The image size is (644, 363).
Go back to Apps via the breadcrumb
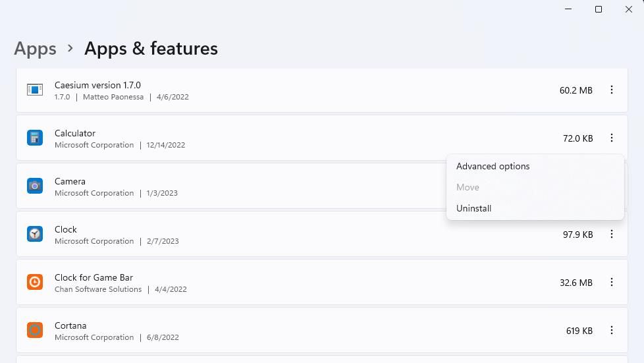coord(35,49)
